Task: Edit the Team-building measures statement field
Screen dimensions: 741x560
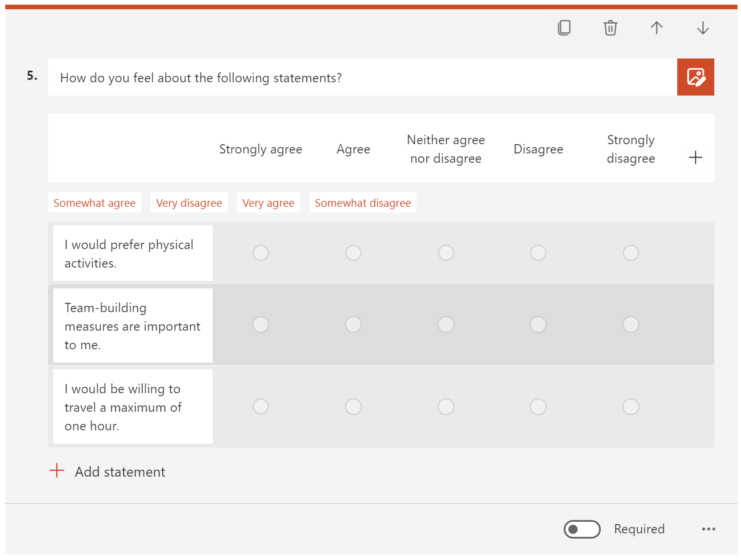Action: (x=133, y=325)
